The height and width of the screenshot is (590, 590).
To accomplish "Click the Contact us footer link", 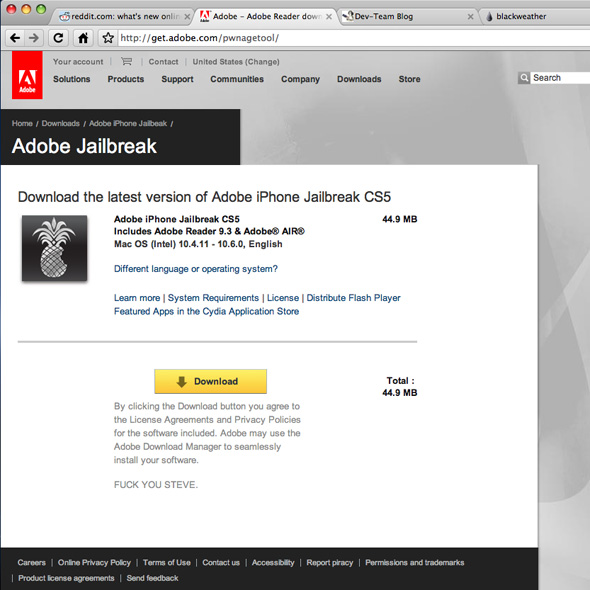I will [x=221, y=563].
